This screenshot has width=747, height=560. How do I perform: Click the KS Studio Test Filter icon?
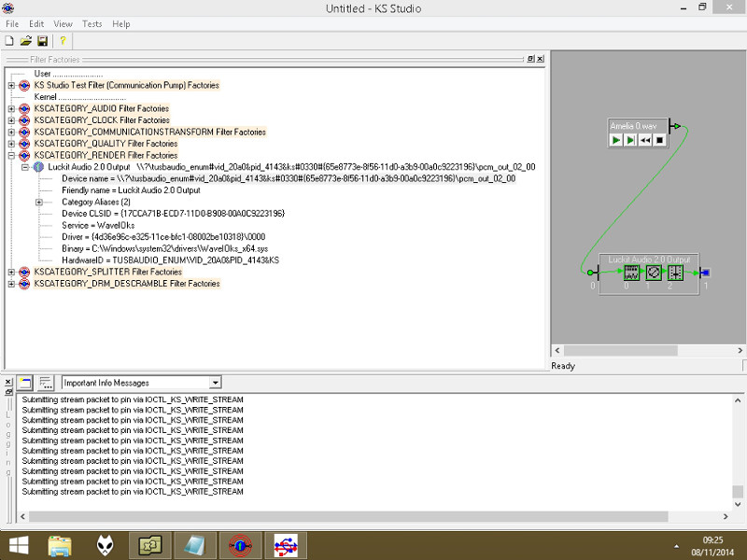click(x=24, y=86)
